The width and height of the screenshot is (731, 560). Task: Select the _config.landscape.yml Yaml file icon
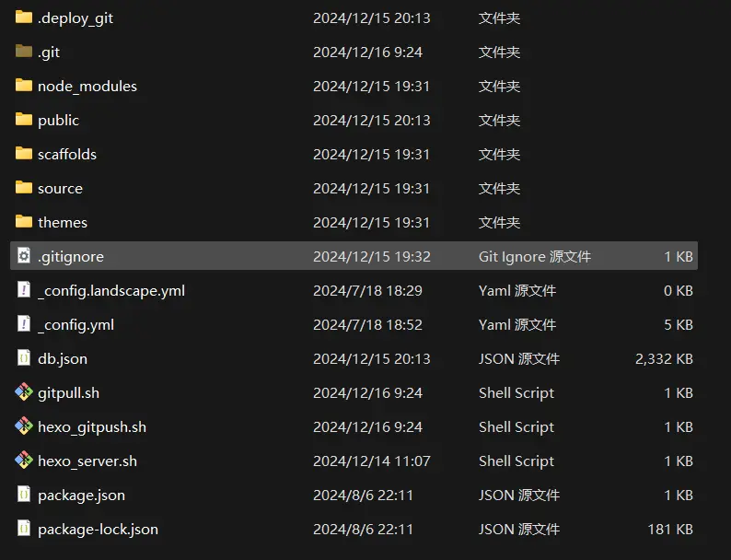click(24, 289)
